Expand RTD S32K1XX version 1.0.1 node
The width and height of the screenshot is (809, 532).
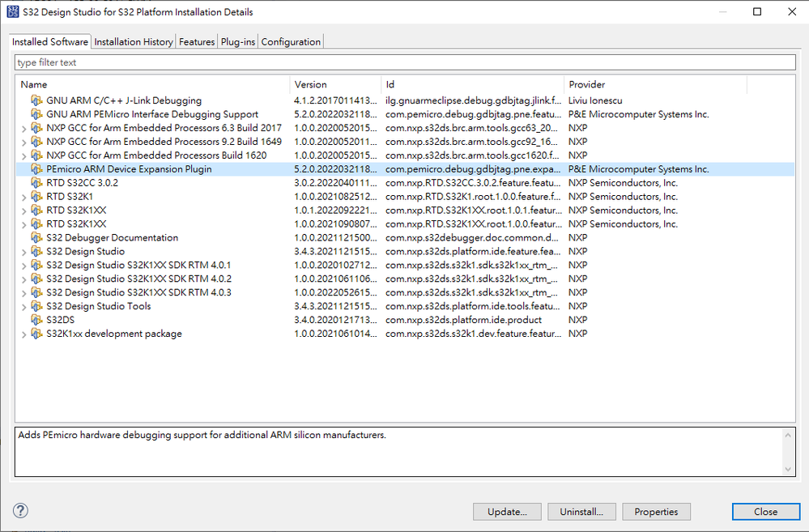click(23, 211)
